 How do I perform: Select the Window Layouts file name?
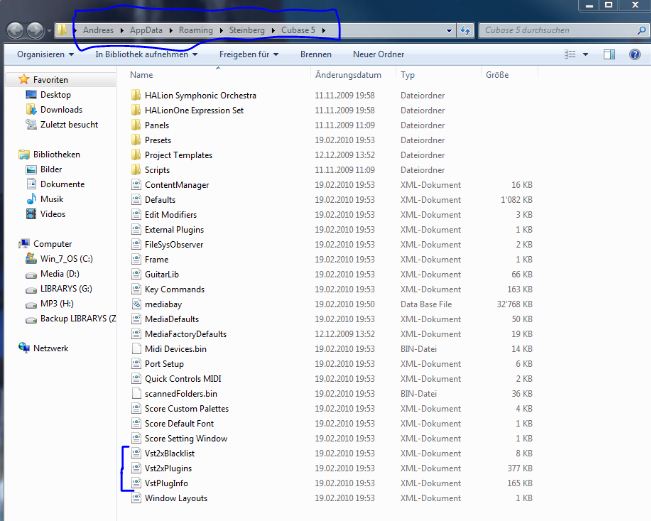pos(176,498)
